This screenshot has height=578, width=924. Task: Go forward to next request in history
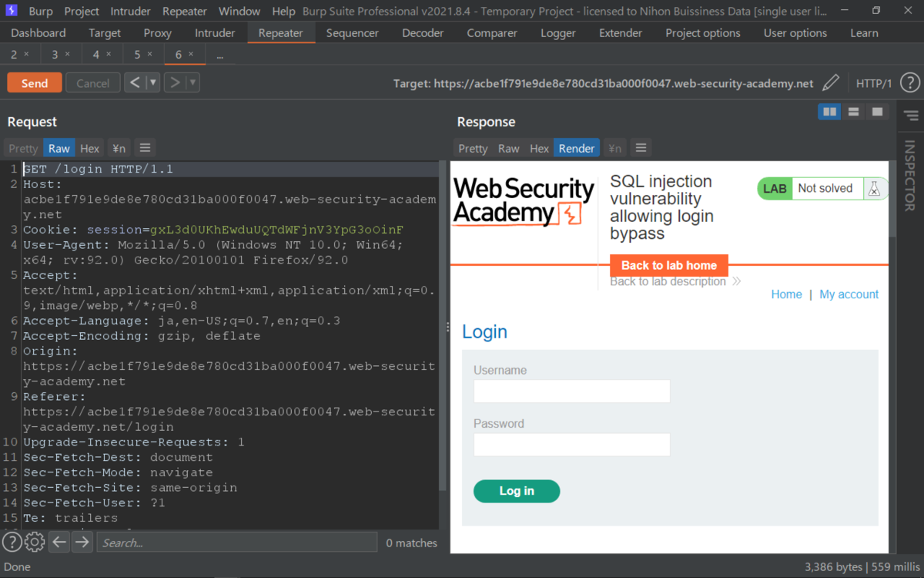tap(175, 82)
